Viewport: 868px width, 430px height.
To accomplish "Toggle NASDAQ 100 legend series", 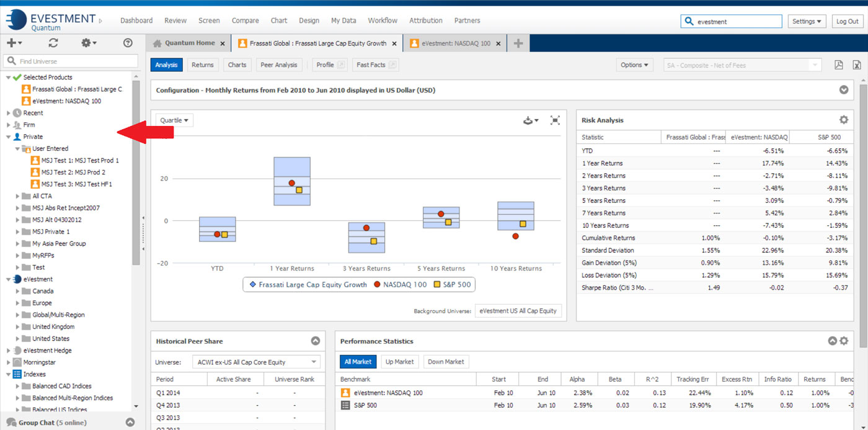I will pos(401,285).
